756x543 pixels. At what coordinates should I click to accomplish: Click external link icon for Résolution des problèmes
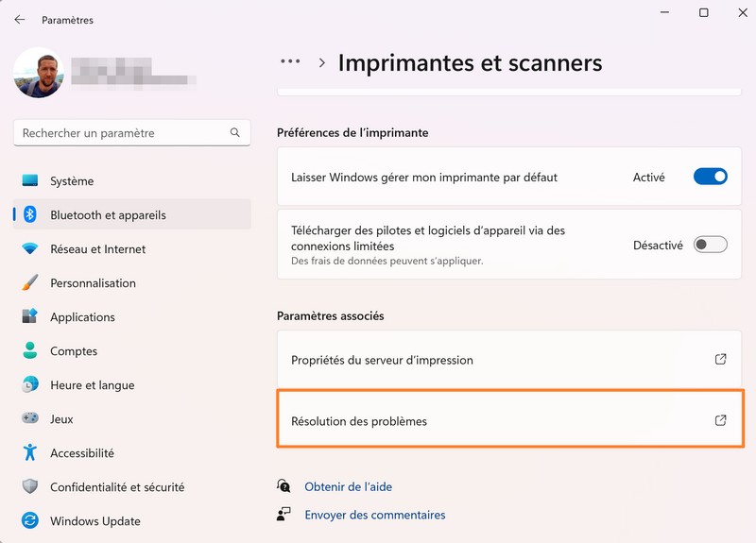coord(720,420)
